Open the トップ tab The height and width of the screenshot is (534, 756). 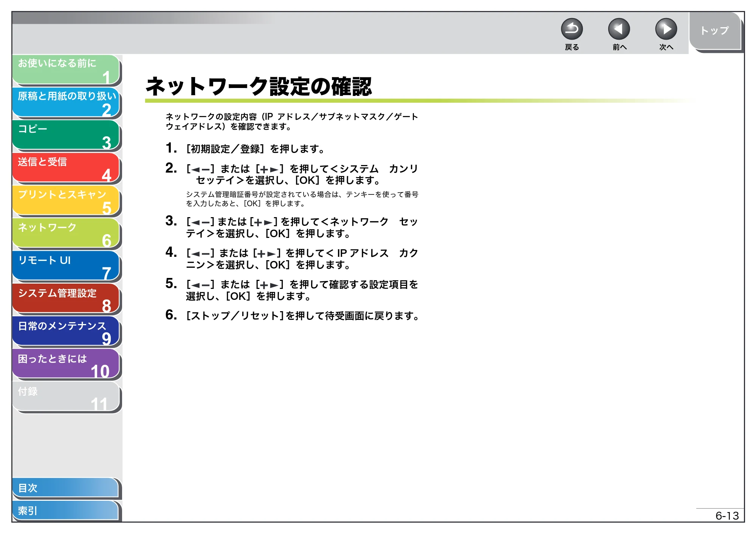pos(715,31)
